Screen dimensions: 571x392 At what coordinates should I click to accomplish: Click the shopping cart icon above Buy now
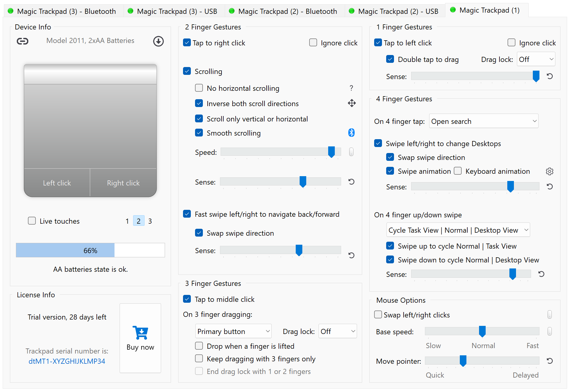(140, 332)
